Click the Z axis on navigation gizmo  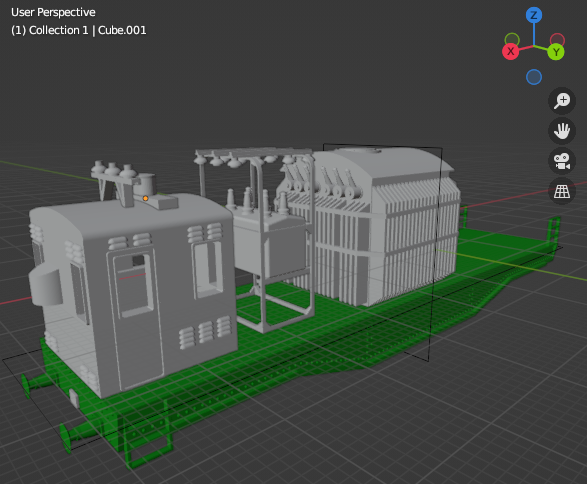[x=533, y=15]
